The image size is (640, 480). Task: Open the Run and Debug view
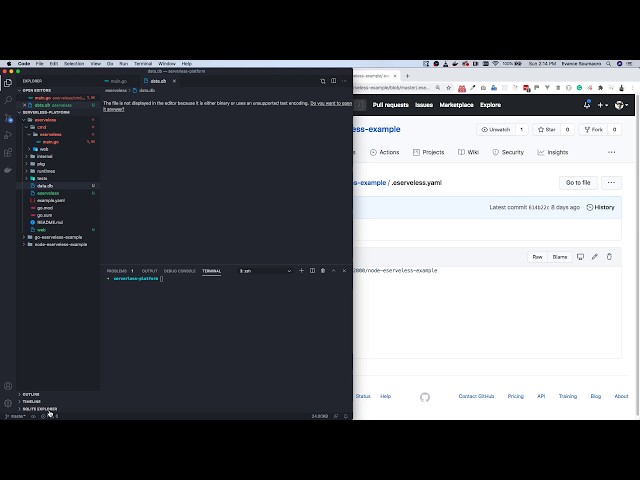(x=8, y=135)
